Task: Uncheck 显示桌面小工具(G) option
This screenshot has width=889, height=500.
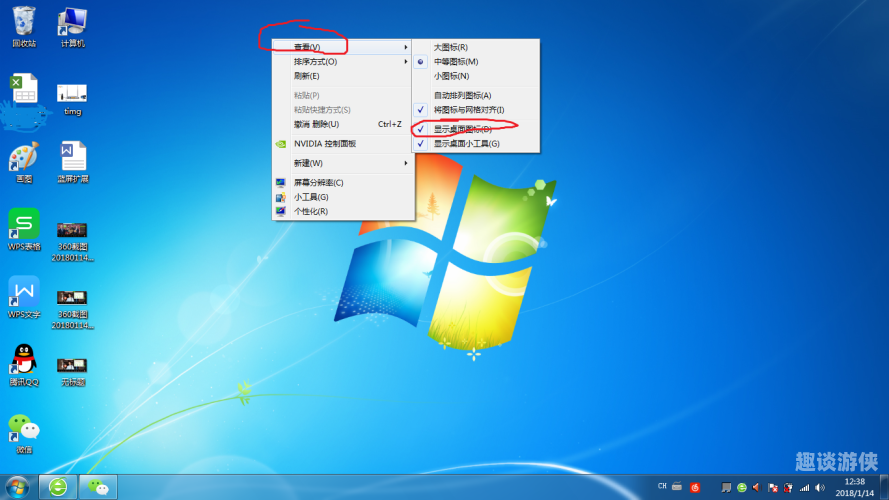Action: point(476,144)
